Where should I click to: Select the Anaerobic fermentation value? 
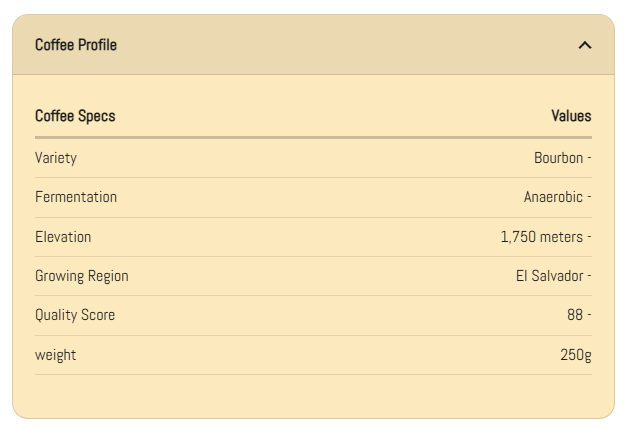(x=553, y=197)
